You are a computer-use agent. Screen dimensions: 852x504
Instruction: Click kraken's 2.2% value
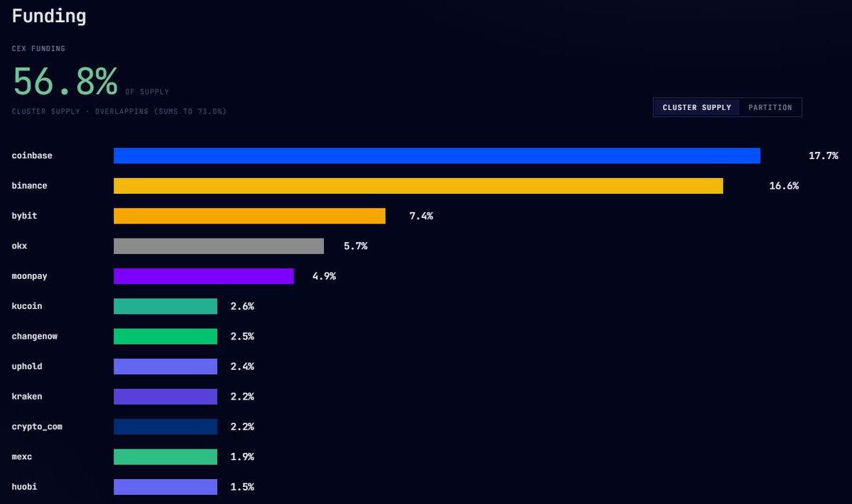242,397
